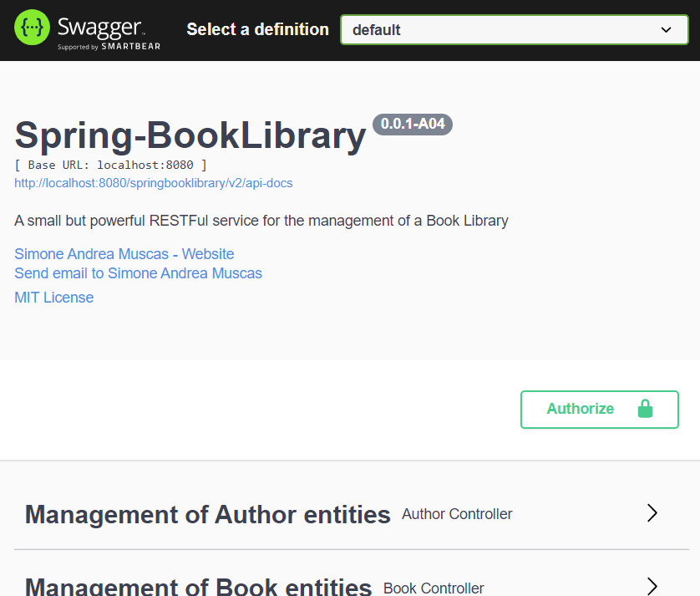700x596 pixels.
Task: Click the green Swagger logo icon
Action: (x=32, y=28)
